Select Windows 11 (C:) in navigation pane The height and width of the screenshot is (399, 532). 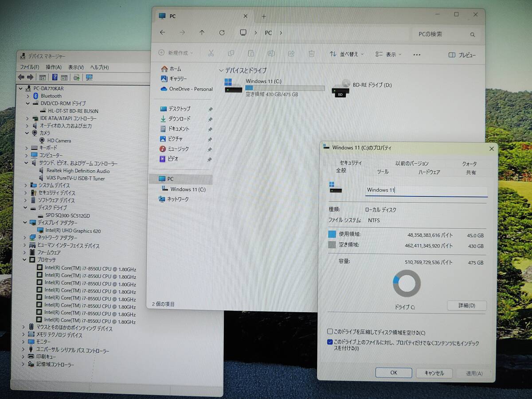click(184, 189)
